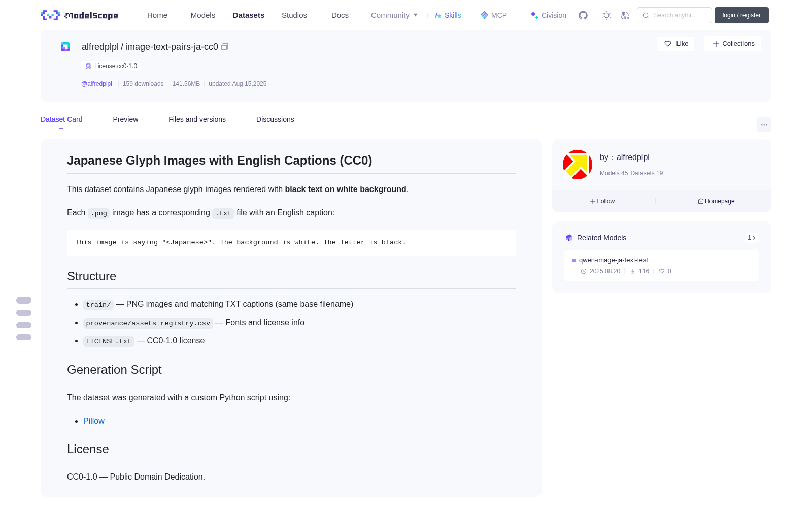Toggle the light/dark theme sun icon
This screenshot has height=508, width=812.
pos(606,15)
